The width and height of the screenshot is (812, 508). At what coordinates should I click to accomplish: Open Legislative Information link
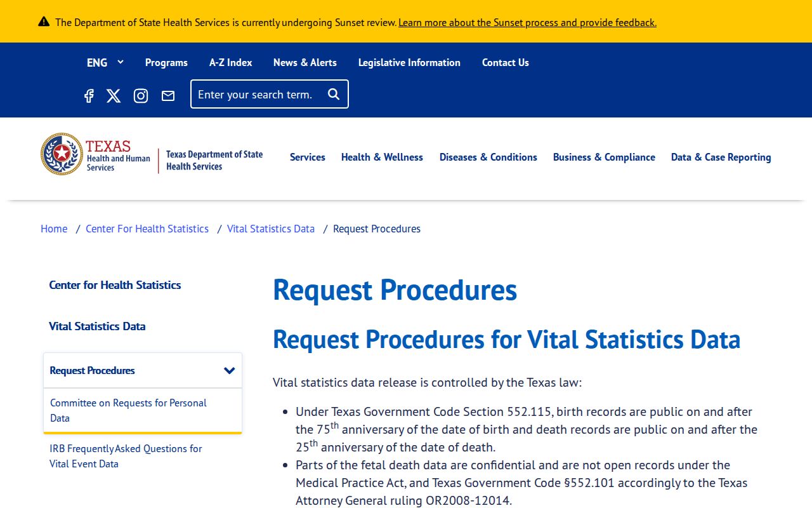[409, 62]
